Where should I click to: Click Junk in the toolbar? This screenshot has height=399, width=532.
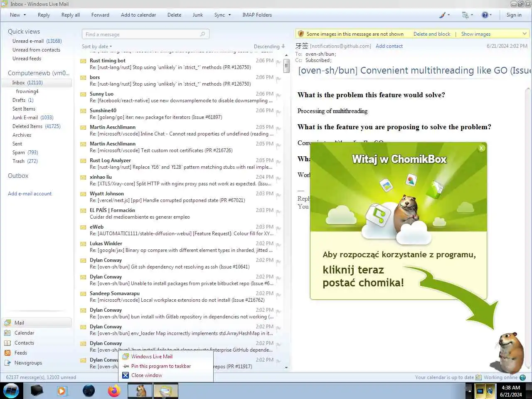[198, 15]
